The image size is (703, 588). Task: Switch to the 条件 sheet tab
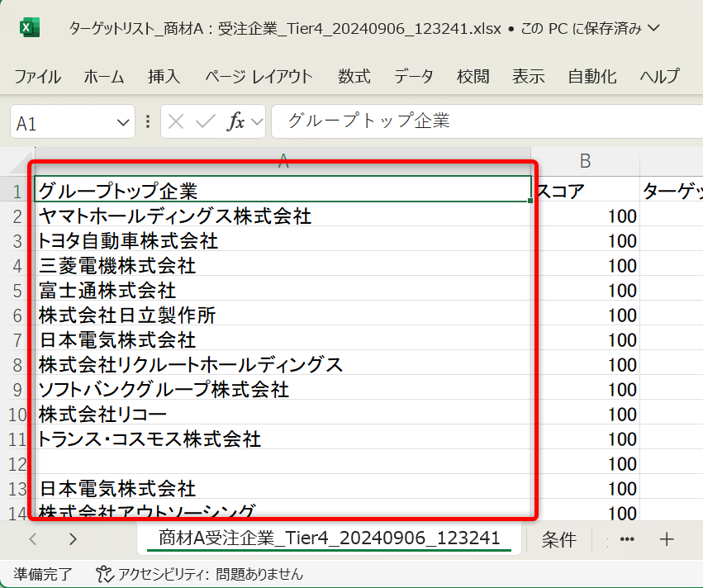558,539
